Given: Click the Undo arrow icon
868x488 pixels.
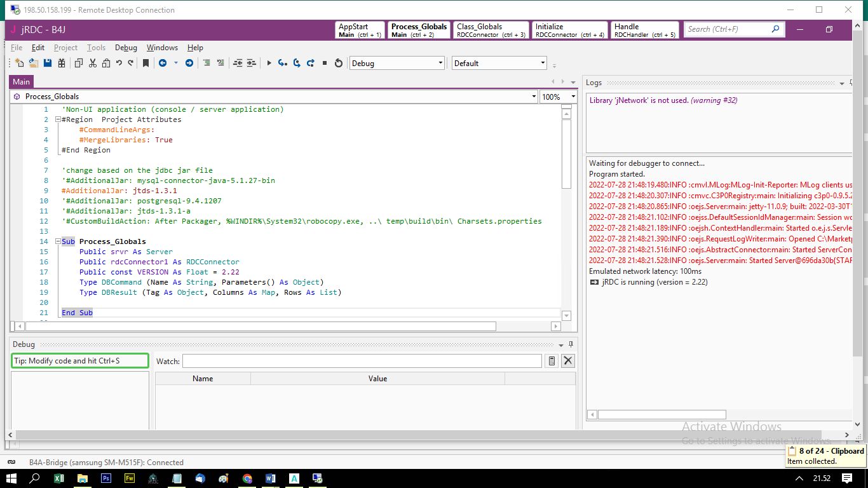Looking at the screenshot, I should [x=119, y=63].
